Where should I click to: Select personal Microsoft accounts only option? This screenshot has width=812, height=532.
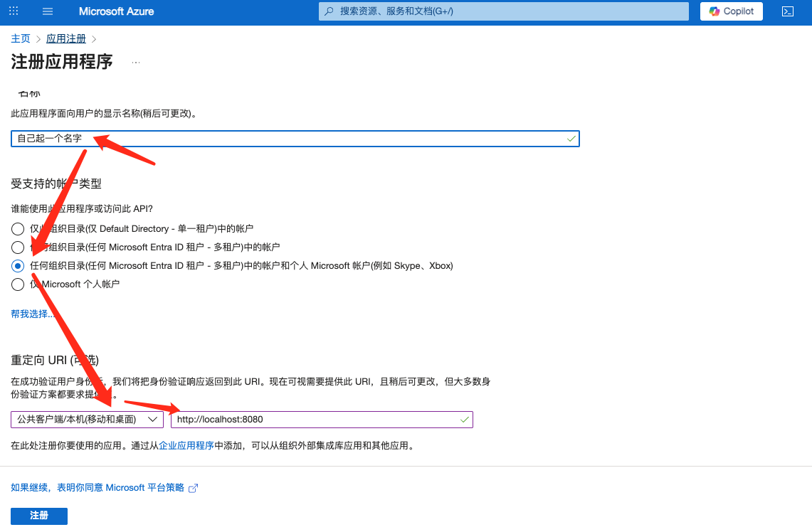click(18, 284)
